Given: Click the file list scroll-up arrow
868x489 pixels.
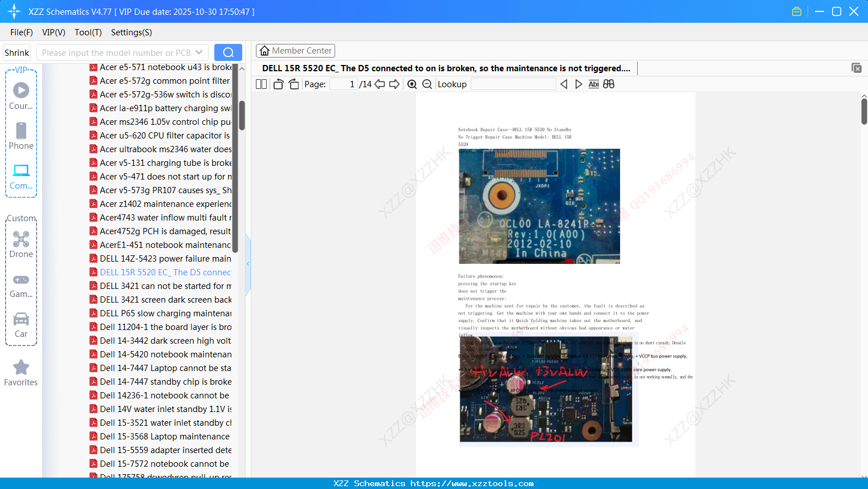Looking at the screenshot, I should (x=242, y=68).
